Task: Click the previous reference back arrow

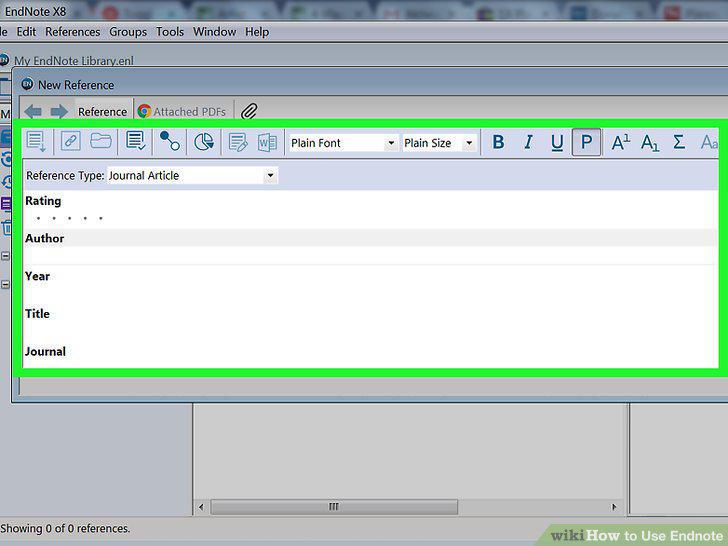Action: [33, 112]
